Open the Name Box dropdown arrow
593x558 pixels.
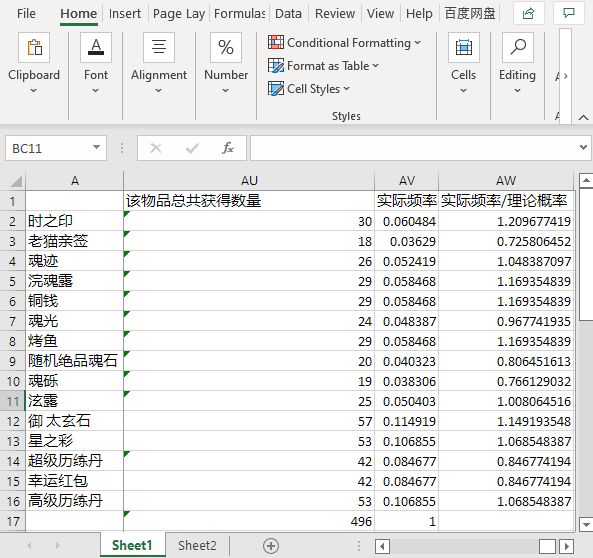pyautogui.click(x=96, y=147)
